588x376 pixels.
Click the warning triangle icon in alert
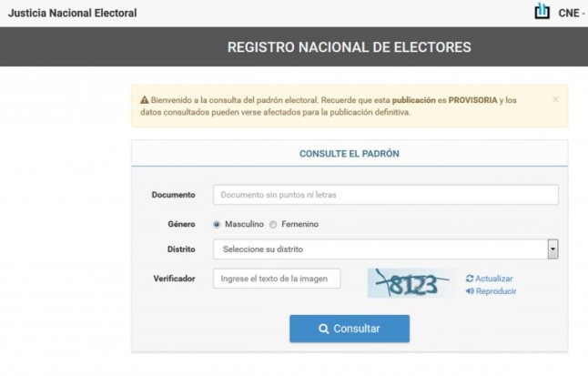(x=145, y=100)
